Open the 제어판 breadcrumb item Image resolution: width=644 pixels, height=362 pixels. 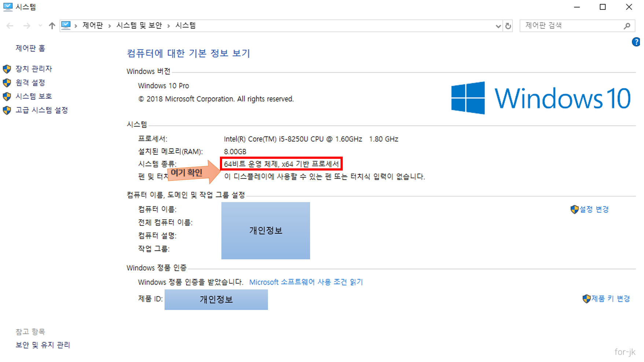[x=93, y=25]
